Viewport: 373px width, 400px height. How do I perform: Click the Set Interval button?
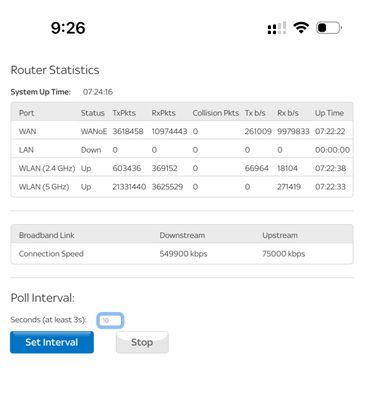pos(52,342)
